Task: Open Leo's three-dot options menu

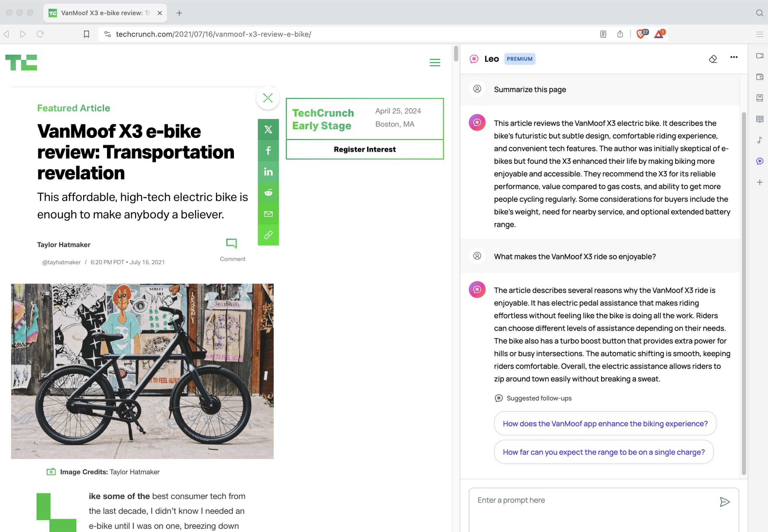Action: [734, 57]
